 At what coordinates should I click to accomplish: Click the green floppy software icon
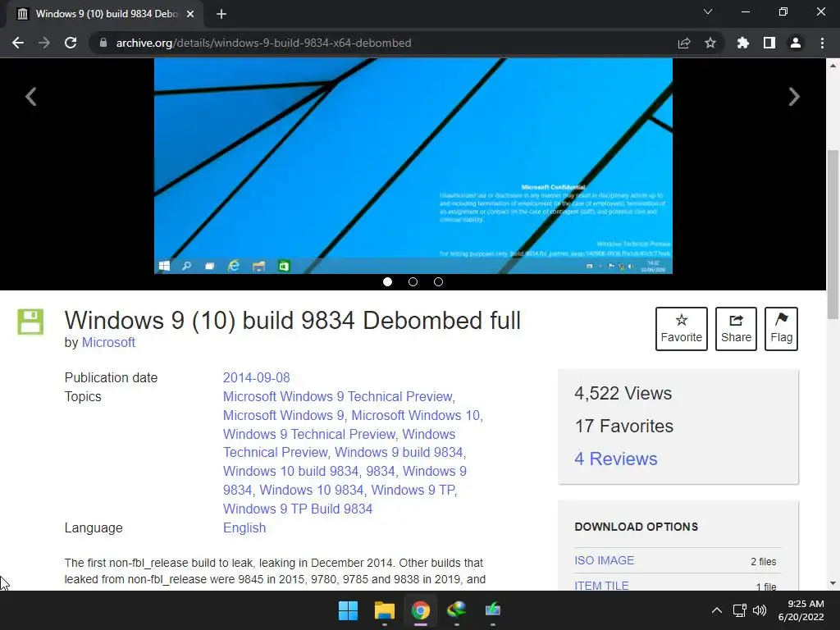point(30,322)
